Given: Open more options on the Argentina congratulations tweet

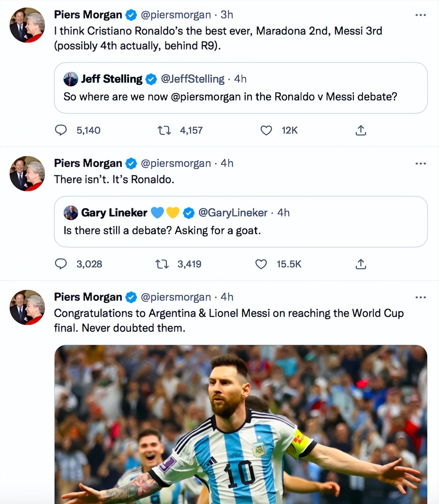Looking at the screenshot, I should pos(421,297).
